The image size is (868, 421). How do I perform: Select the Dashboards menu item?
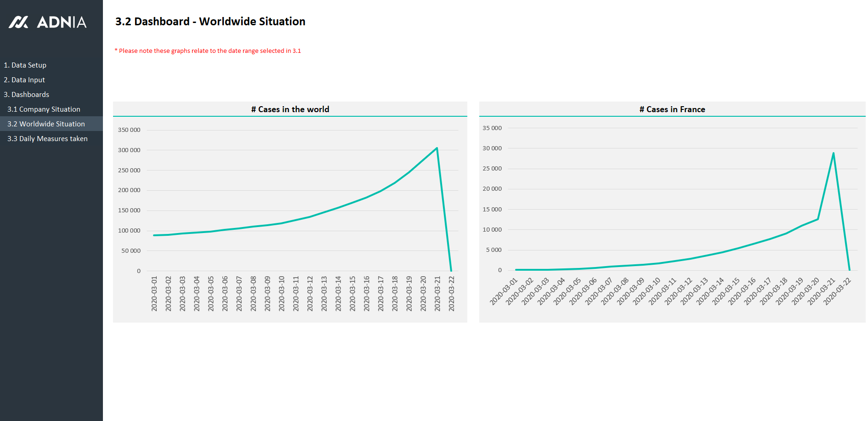click(27, 95)
